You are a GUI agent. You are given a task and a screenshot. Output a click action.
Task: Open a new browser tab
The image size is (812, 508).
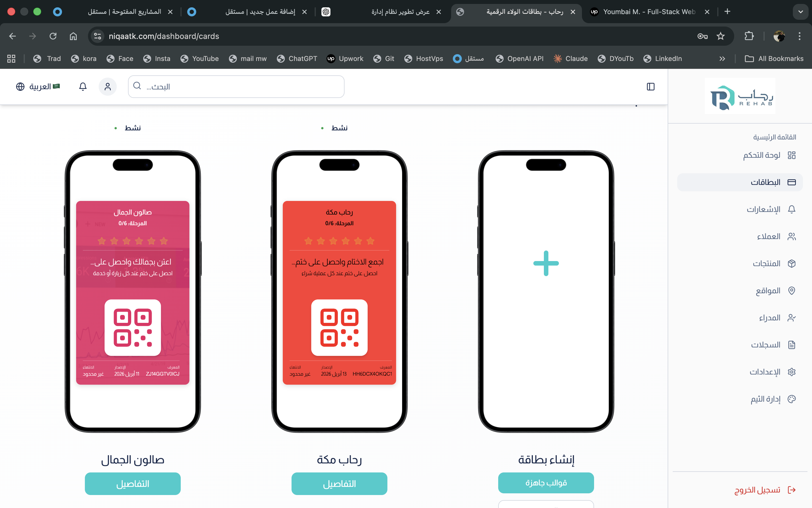[x=727, y=12]
